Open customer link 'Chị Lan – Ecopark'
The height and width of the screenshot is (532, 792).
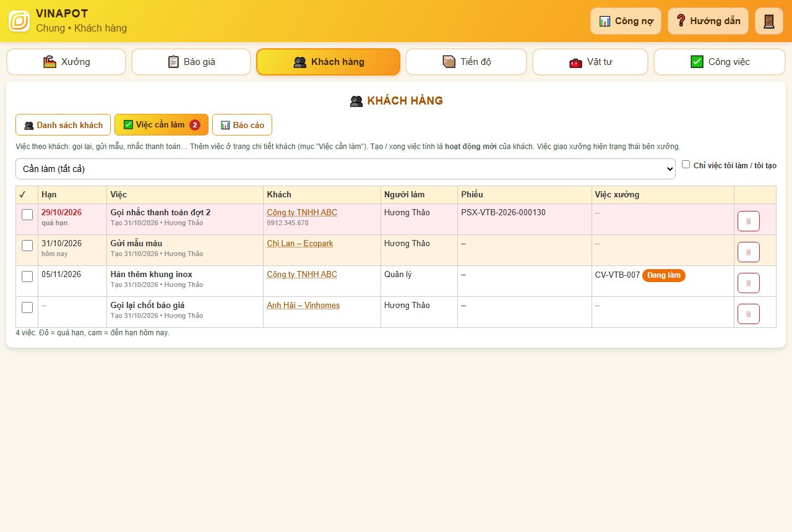point(300,244)
